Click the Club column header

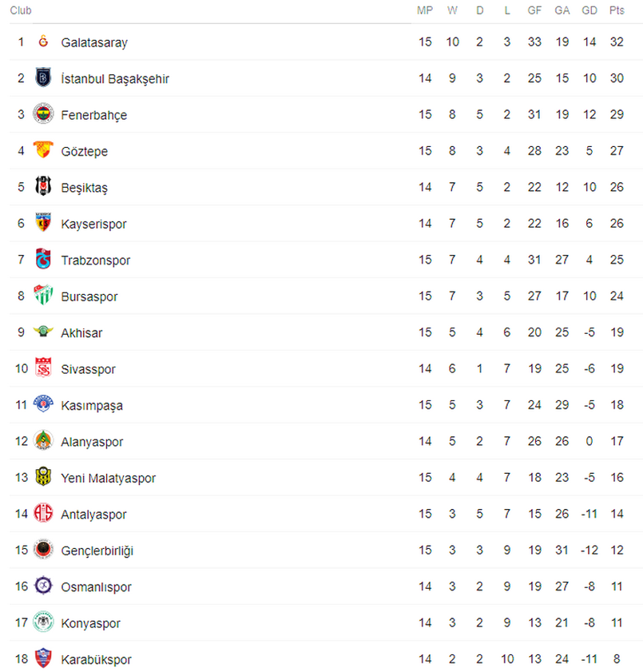[21, 10]
